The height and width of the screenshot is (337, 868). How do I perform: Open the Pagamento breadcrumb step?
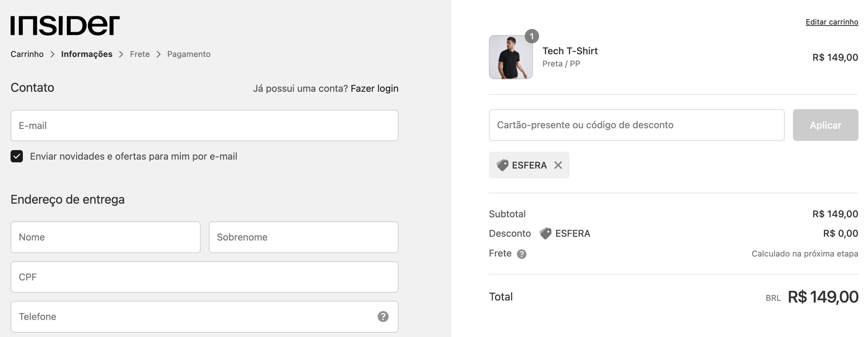(x=189, y=54)
